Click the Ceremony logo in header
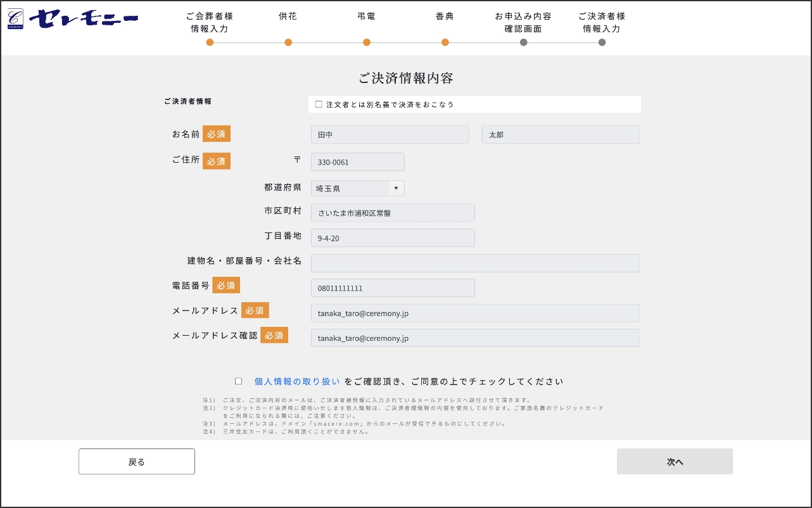812x508 pixels. pos(73,19)
